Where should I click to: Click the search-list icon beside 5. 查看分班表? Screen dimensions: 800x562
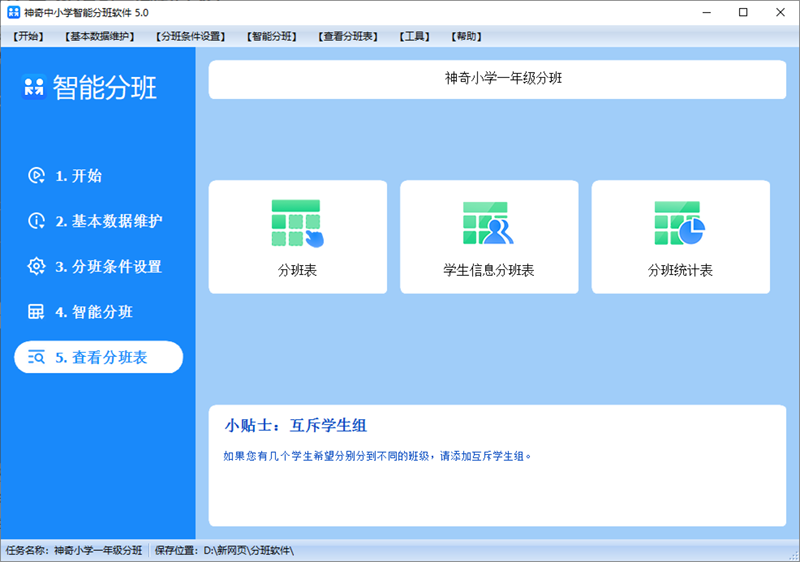36,357
